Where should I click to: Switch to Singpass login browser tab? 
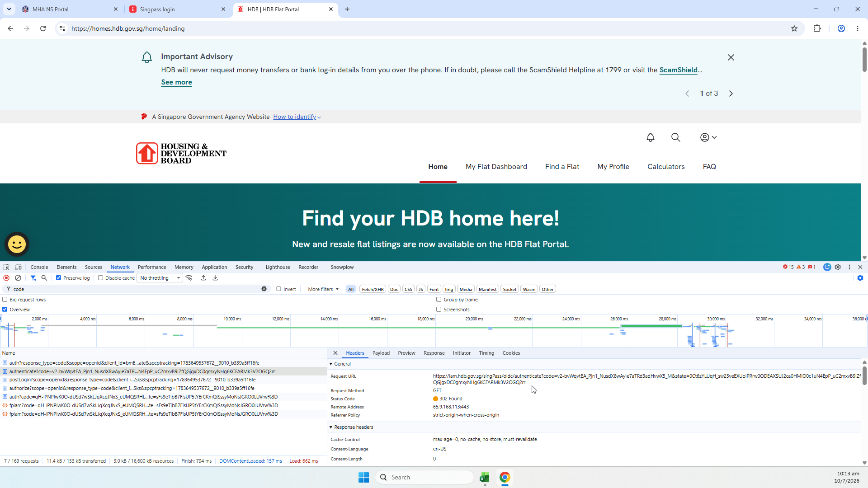[x=178, y=9]
